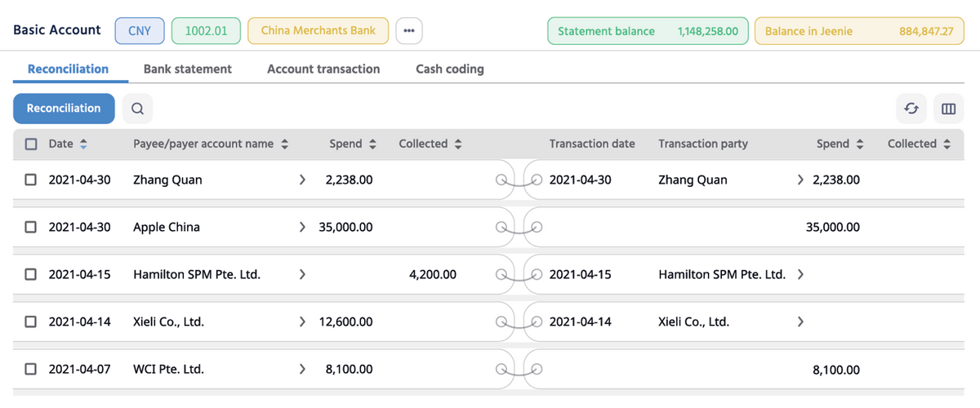
Task: Click the CNY currency tag
Action: click(140, 31)
